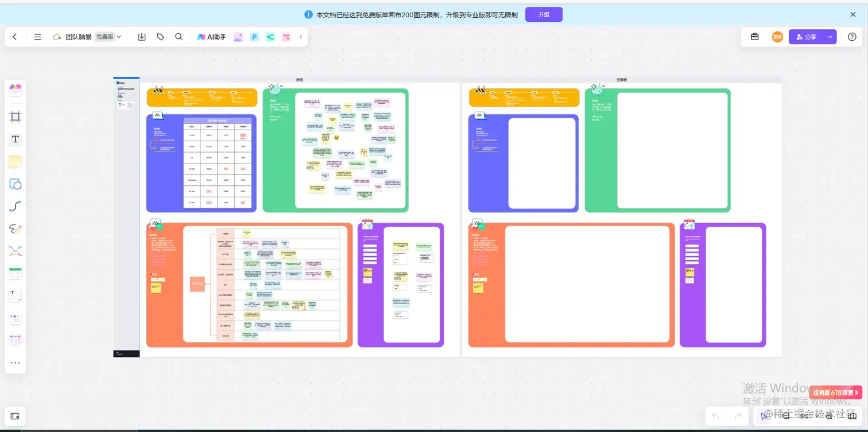868x432 pixels.
Task: Click the 升级 upgrade button in banner
Action: 544,14
